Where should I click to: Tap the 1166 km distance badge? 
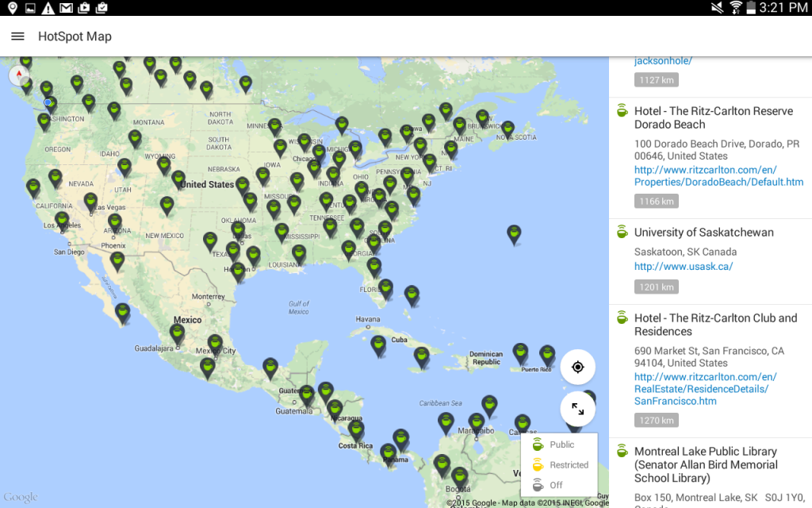tap(656, 201)
